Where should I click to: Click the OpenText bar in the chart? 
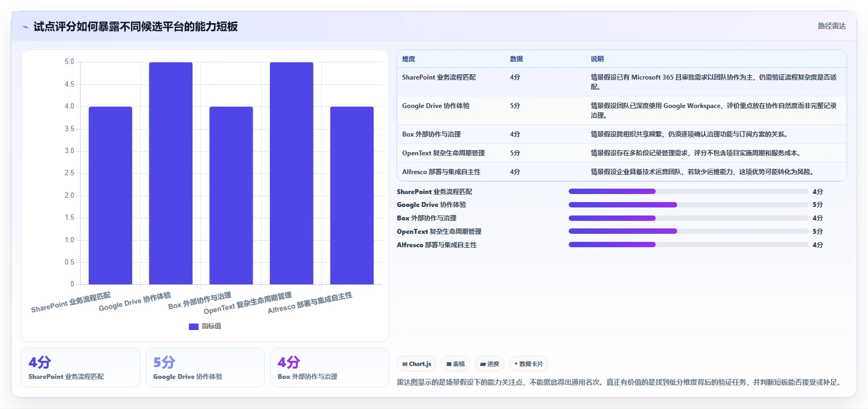[291, 173]
